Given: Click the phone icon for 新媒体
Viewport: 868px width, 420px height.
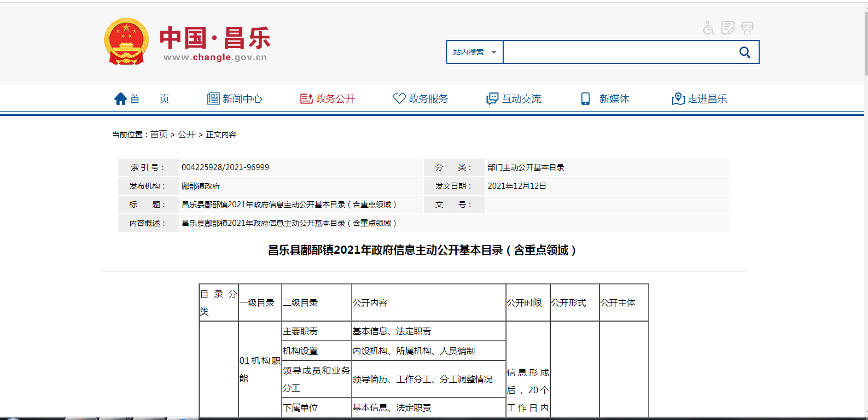Looking at the screenshot, I should coord(585,99).
